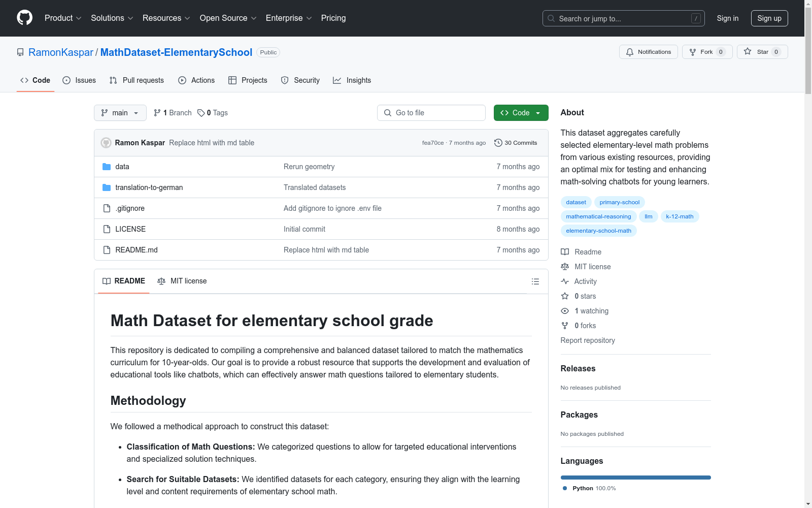Open the Security tab
Image resolution: width=812 pixels, height=508 pixels.
300,80
